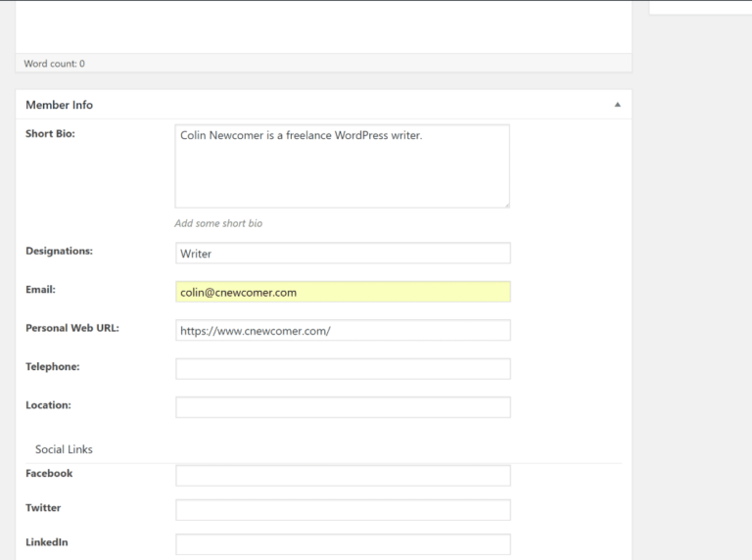
Task: Click the Member Info panel heading
Action: pos(59,105)
